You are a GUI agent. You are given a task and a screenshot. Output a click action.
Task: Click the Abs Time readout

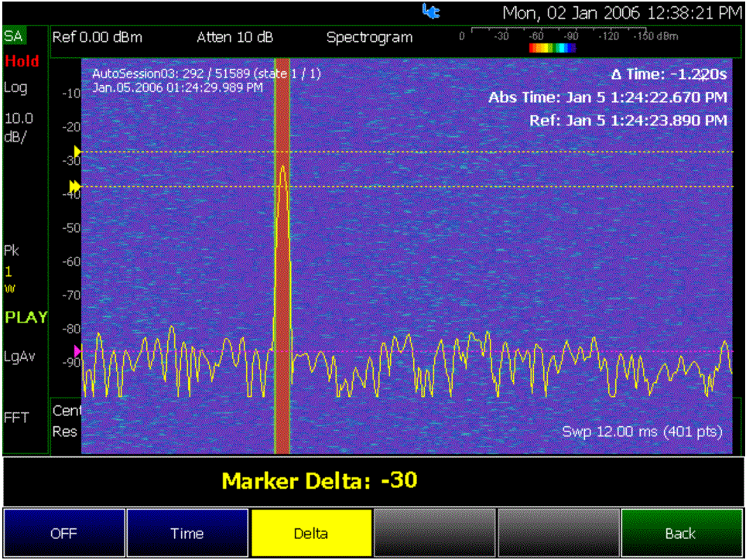pyautogui.click(x=608, y=97)
